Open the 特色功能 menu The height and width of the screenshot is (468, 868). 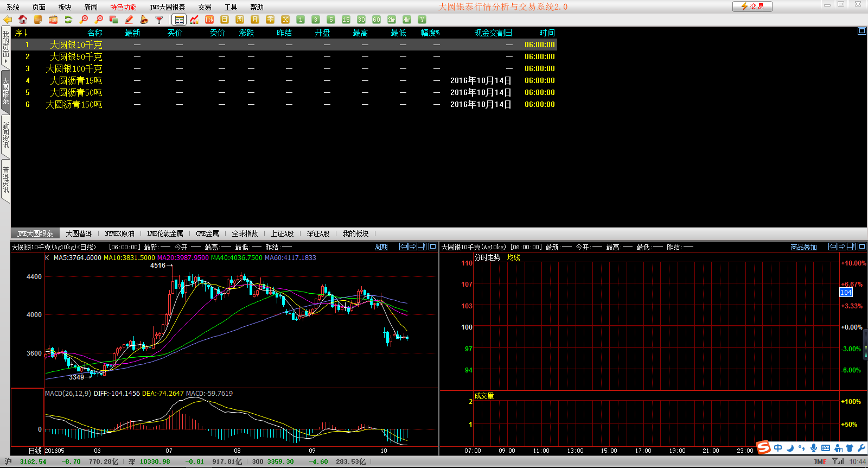[123, 7]
